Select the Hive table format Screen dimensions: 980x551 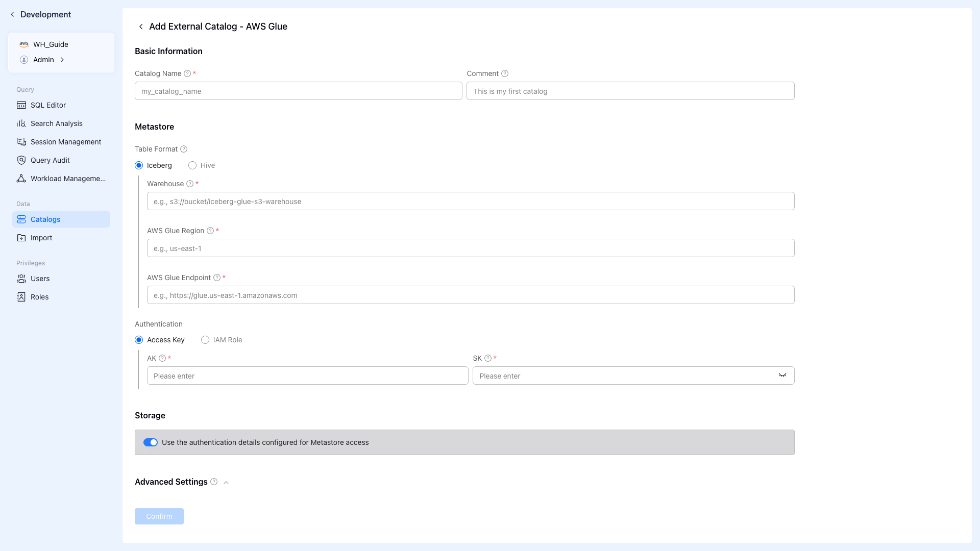(192, 165)
